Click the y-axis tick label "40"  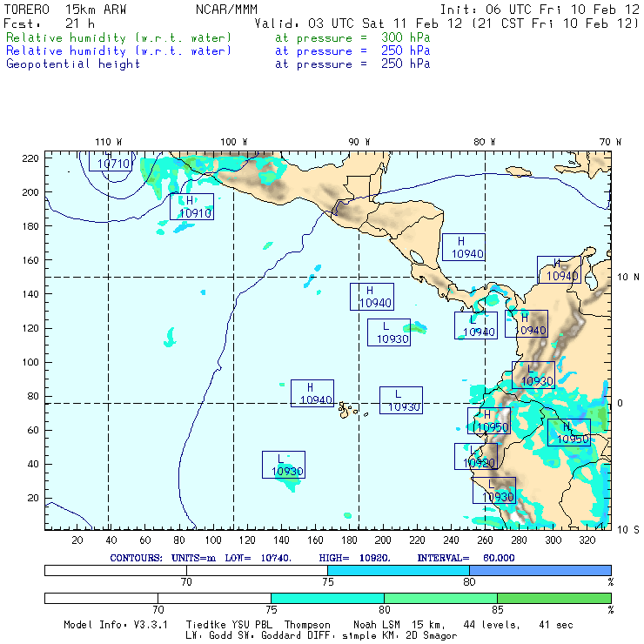tap(33, 464)
